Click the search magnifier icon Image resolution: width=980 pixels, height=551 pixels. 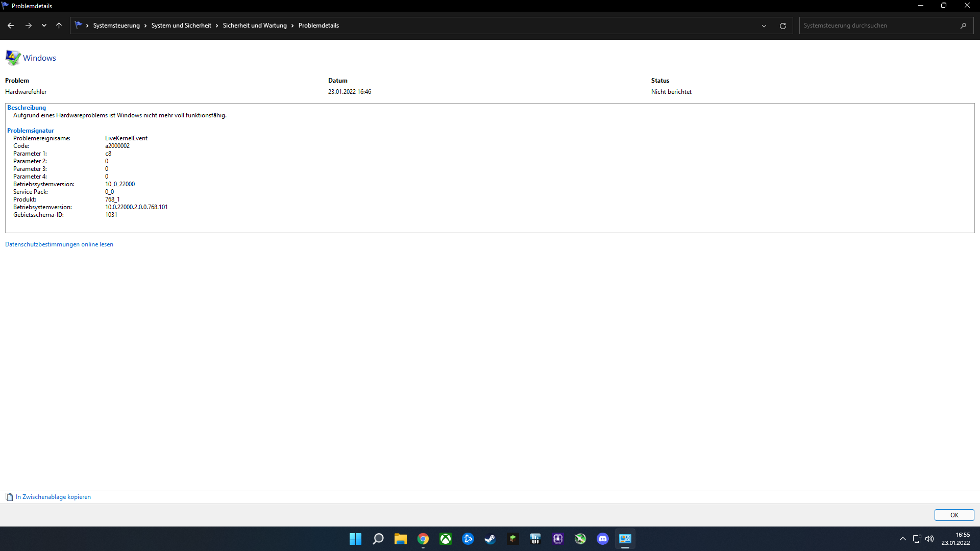coord(963,26)
